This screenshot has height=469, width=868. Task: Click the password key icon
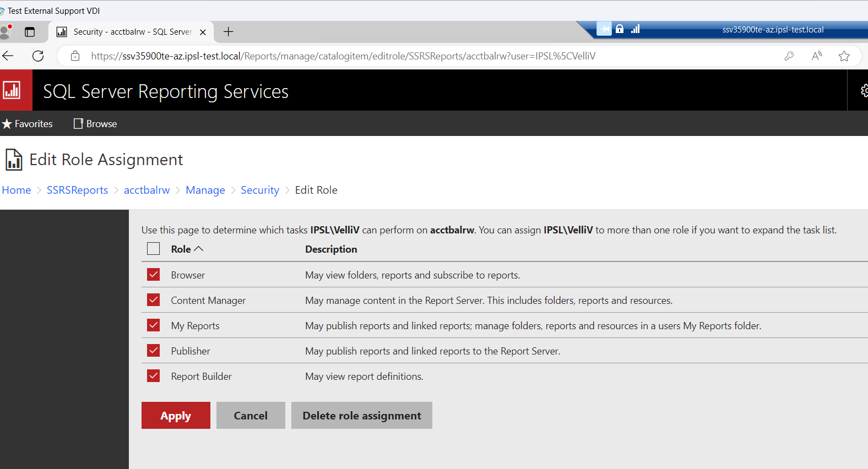789,56
